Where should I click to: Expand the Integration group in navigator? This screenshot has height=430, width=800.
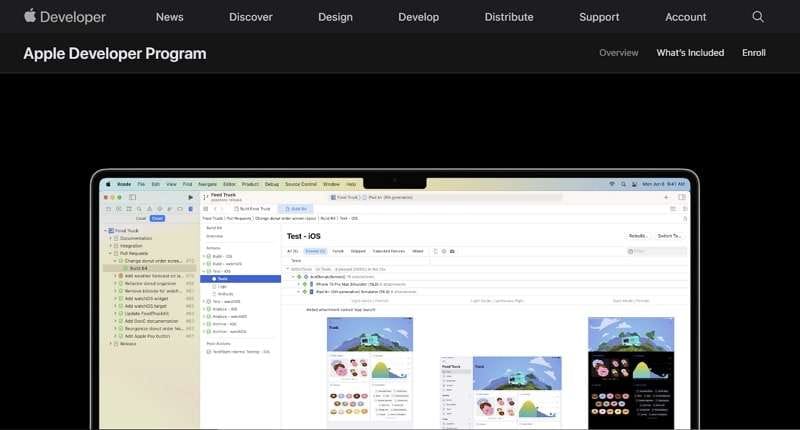[x=110, y=246]
